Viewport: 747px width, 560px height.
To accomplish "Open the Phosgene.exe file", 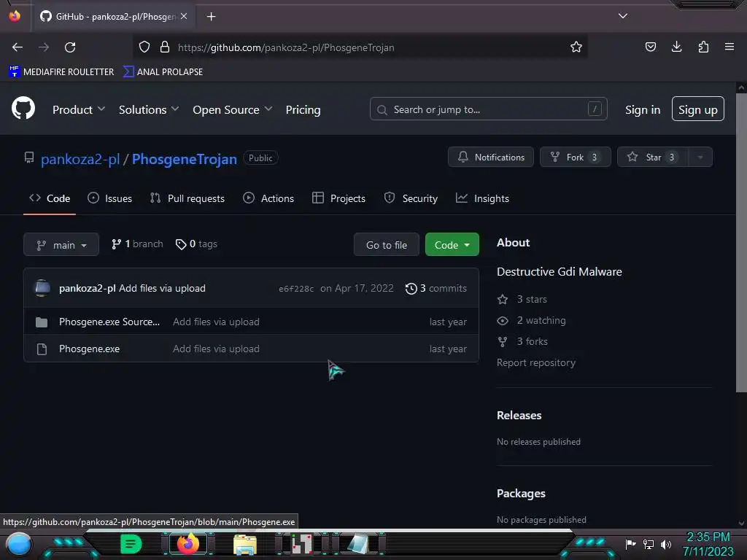I will coord(90,349).
